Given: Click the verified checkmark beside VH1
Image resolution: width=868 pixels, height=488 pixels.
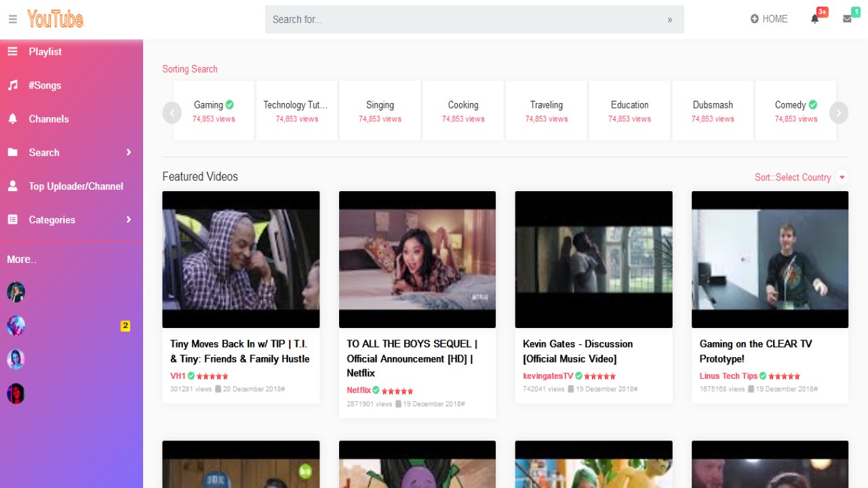Looking at the screenshot, I should pos(191,376).
